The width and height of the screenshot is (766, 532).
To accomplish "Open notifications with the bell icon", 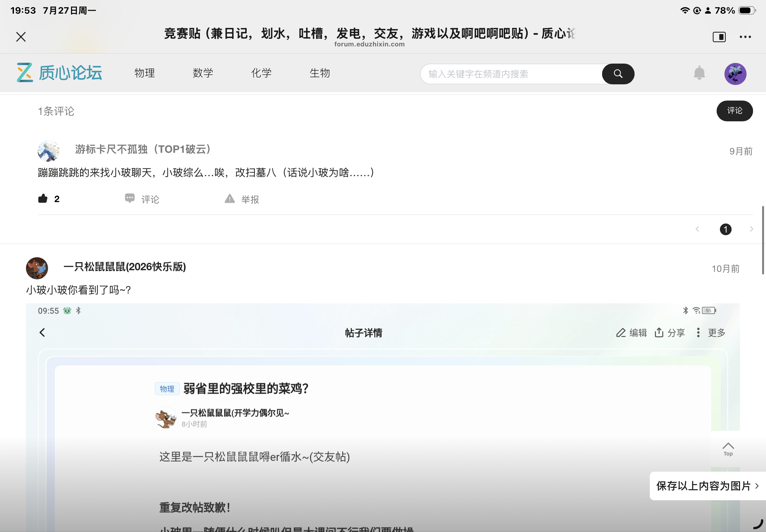I will pos(699,73).
